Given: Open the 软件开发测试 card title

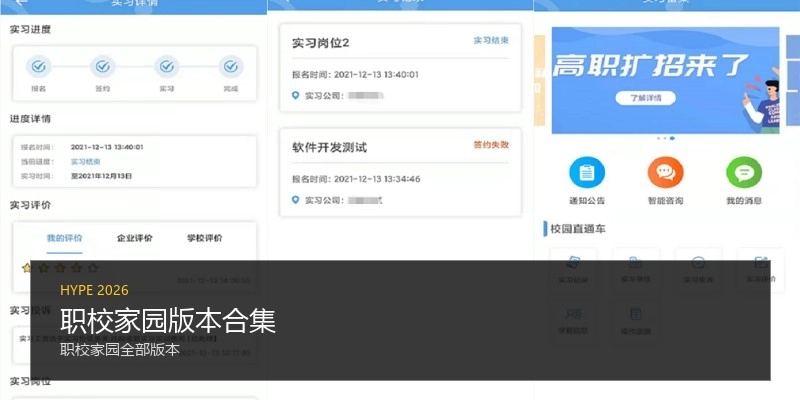Looking at the screenshot, I should click(x=330, y=148).
